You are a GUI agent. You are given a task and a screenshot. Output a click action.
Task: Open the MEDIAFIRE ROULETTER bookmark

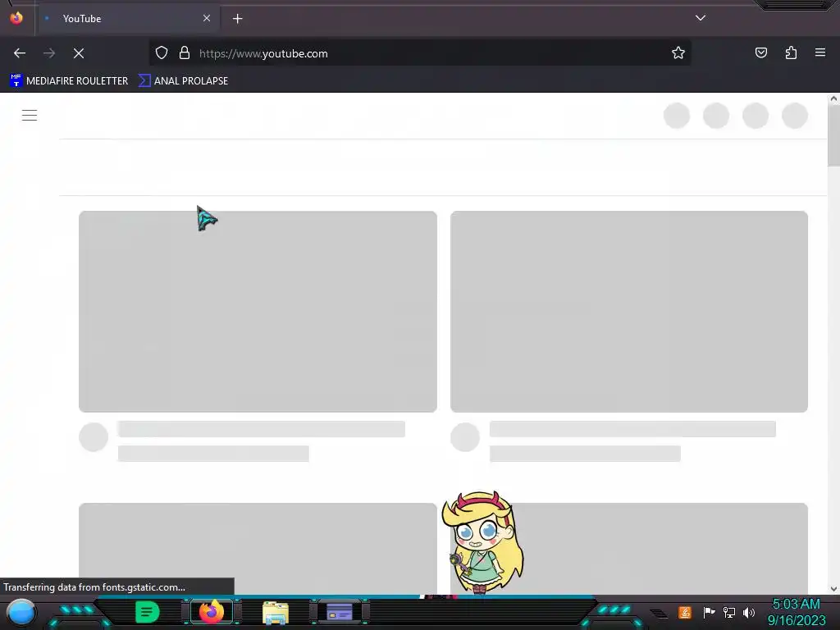tap(69, 81)
